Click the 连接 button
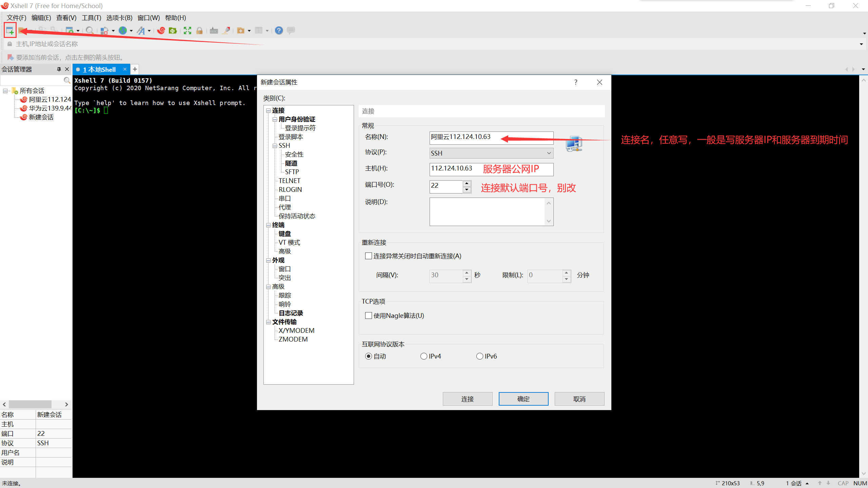Screen dimensions: 868x488 coord(468,399)
